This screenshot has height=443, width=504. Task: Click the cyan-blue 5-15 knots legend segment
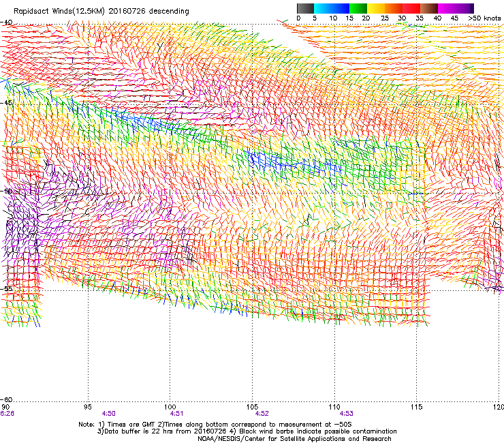tap(332, 8)
